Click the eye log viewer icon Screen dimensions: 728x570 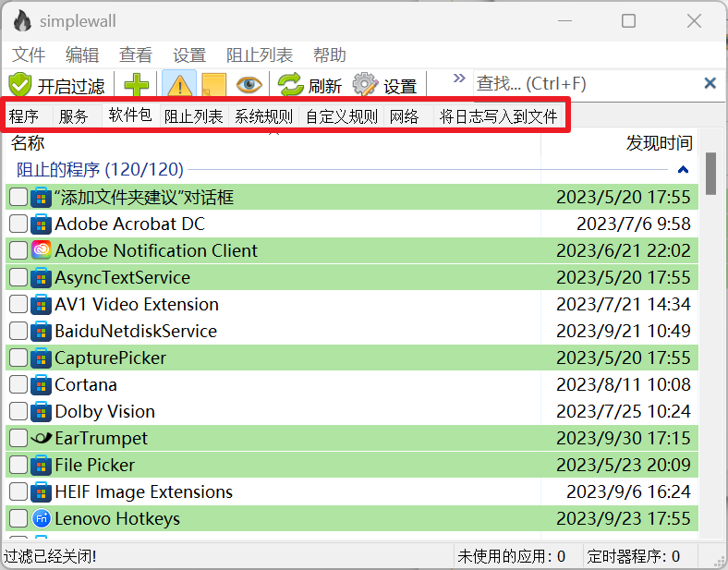(249, 85)
